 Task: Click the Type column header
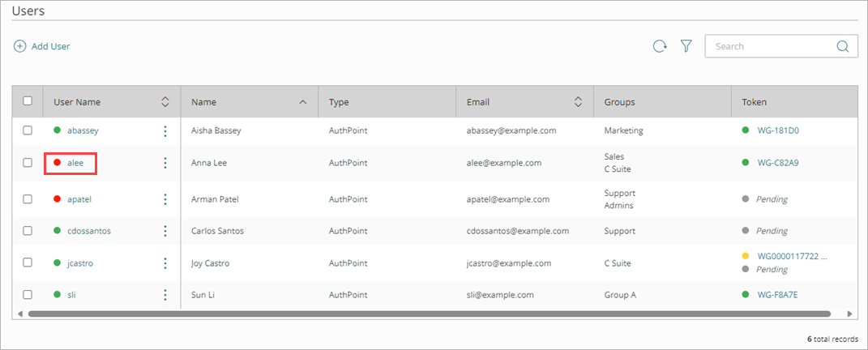(339, 102)
